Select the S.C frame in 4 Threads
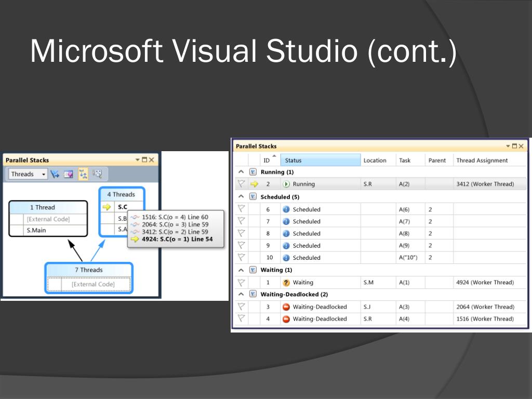 coord(123,207)
